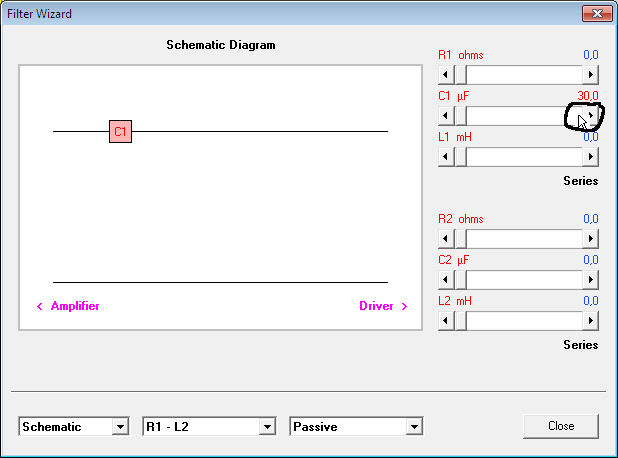Click the R1 value 0,0
Screen dimensions: 618x458
pos(591,55)
